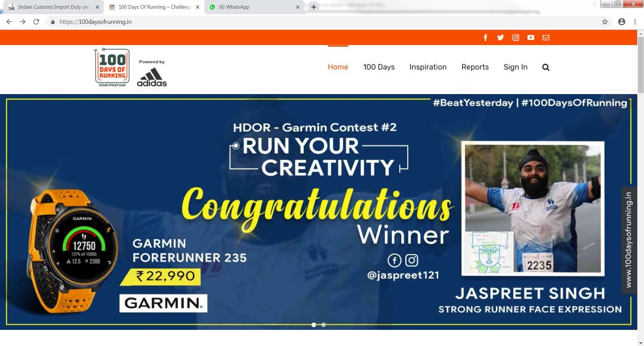Click the Jaspreet Singh winner photo
The image size is (644, 346).
click(x=534, y=208)
